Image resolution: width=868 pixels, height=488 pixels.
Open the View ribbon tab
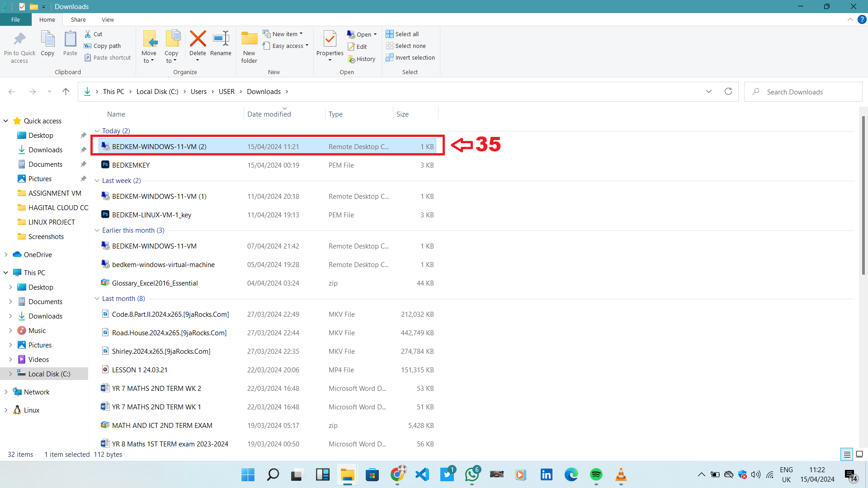pyautogui.click(x=108, y=19)
